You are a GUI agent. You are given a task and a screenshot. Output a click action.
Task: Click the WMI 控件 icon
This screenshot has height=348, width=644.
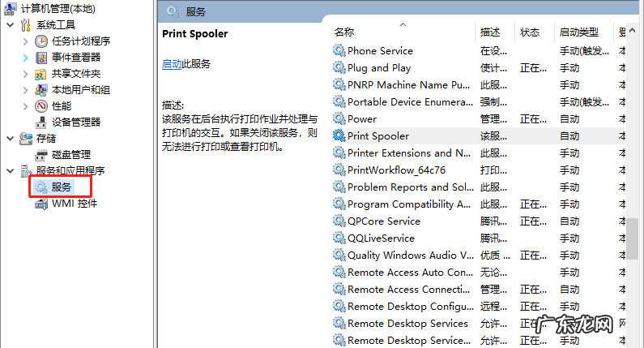click(x=41, y=204)
